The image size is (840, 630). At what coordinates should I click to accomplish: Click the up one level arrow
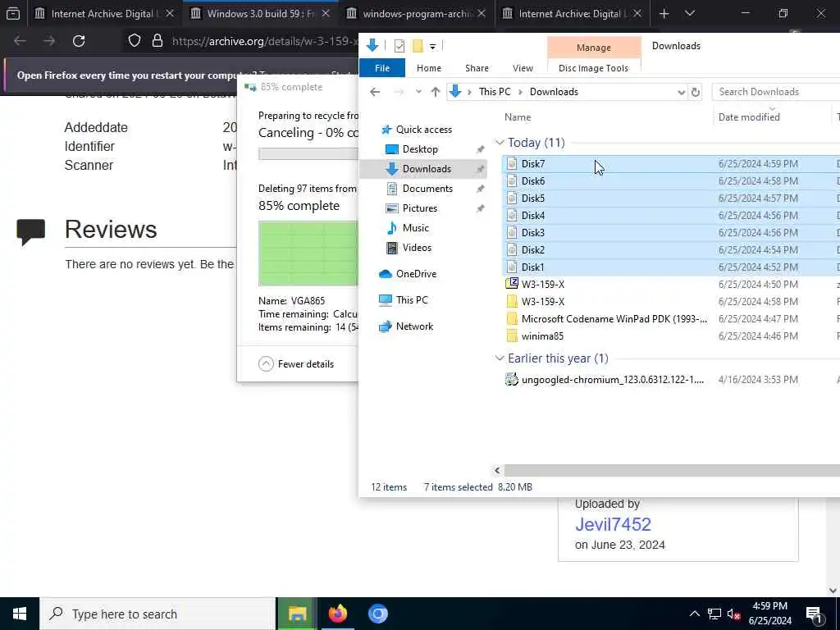coord(436,92)
